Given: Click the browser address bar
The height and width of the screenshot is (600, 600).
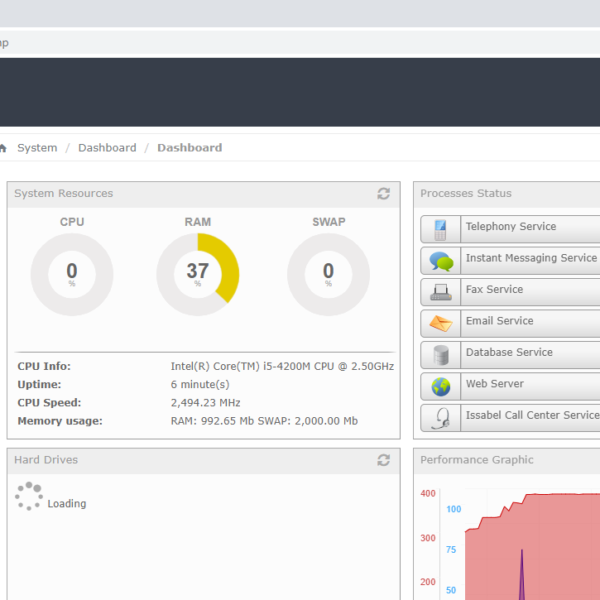Looking at the screenshot, I should [300, 42].
